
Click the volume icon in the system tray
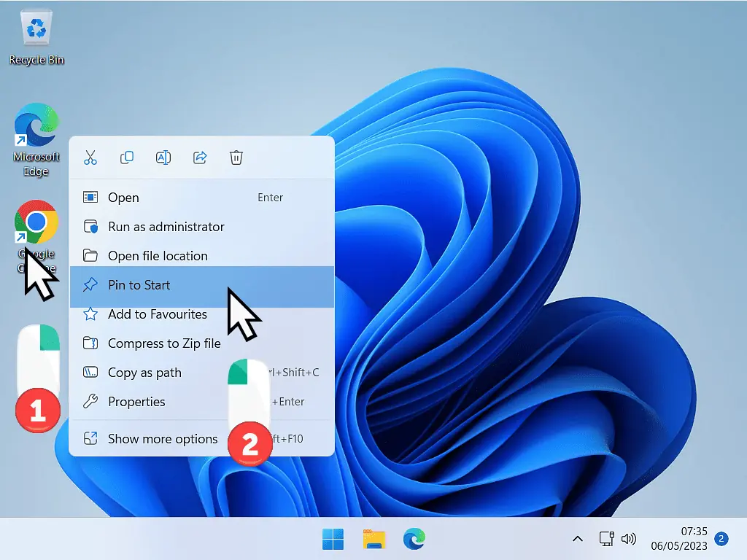pos(629,539)
